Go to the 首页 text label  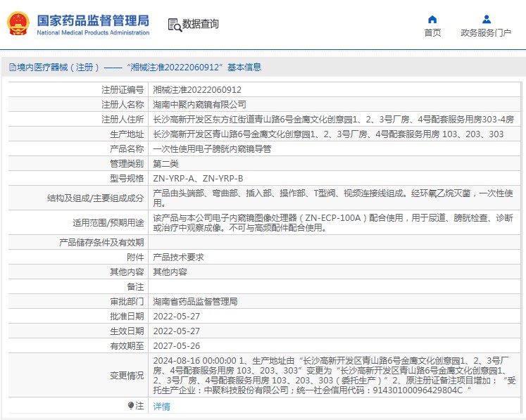[x=432, y=32]
